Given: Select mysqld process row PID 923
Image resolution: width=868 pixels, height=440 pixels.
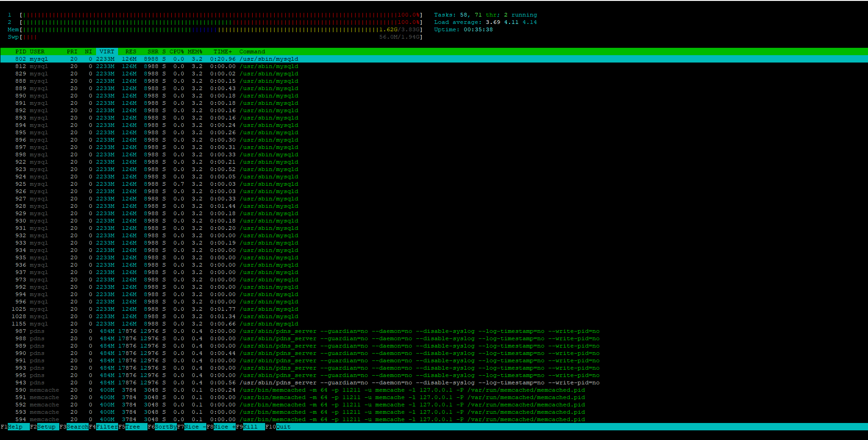Looking at the screenshot, I should coord(434,169).
